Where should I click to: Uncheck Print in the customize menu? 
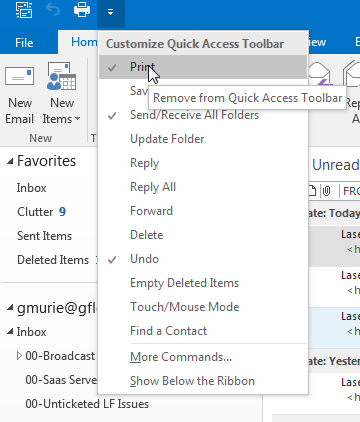(x=203, y=67)
